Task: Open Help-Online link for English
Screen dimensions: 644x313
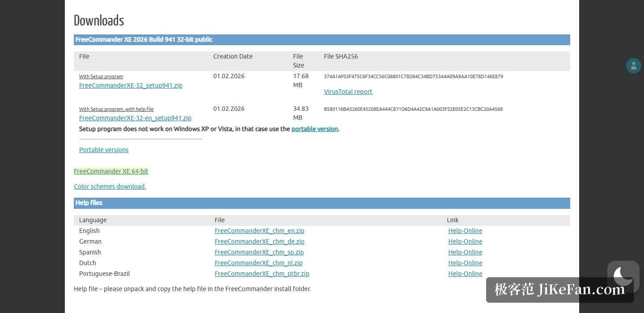Action: (465, 231)
